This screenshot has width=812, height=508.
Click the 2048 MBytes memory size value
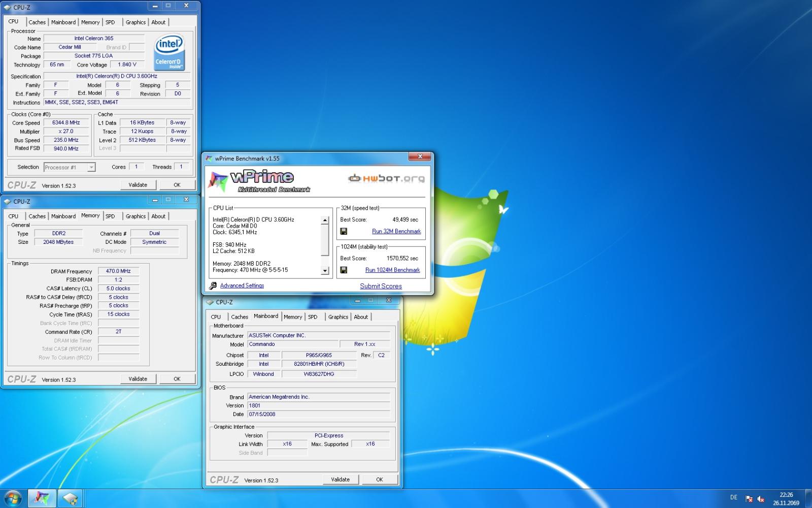[58, 242]
